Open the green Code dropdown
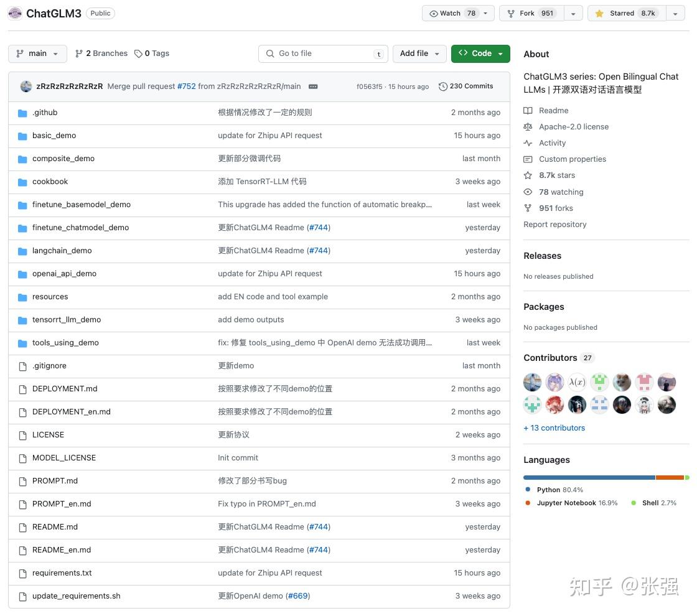Screen dimensions: 697x616 [480, 54]
